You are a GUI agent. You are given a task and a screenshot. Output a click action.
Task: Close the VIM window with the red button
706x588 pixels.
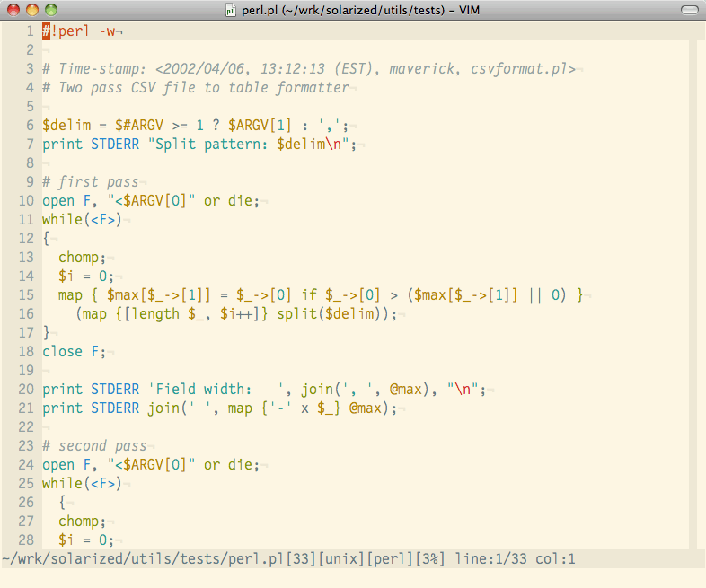click(x=13, y=10)
